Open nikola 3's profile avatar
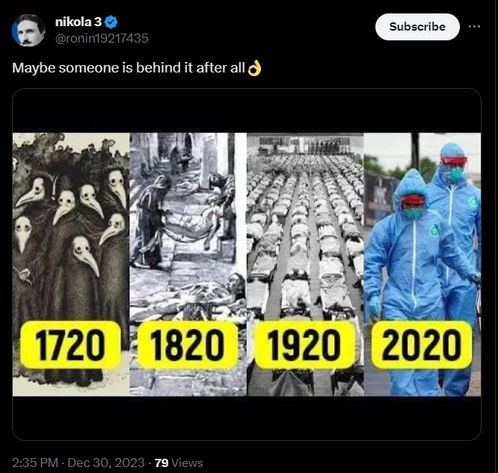The image size is (498, 473). tap(28, 30)
